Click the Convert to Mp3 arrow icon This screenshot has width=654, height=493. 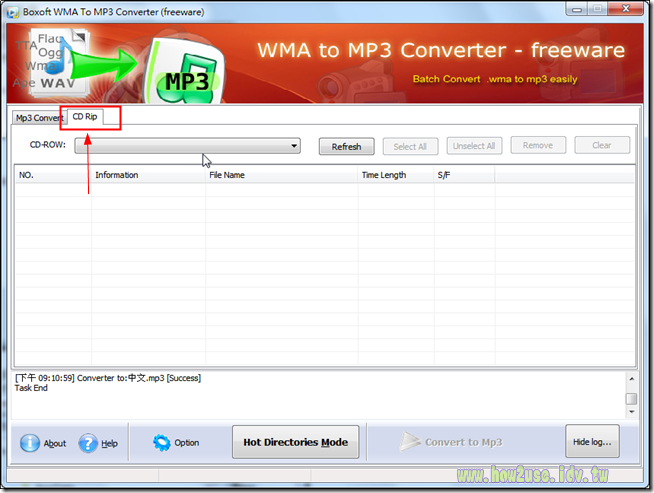(410, 442)
